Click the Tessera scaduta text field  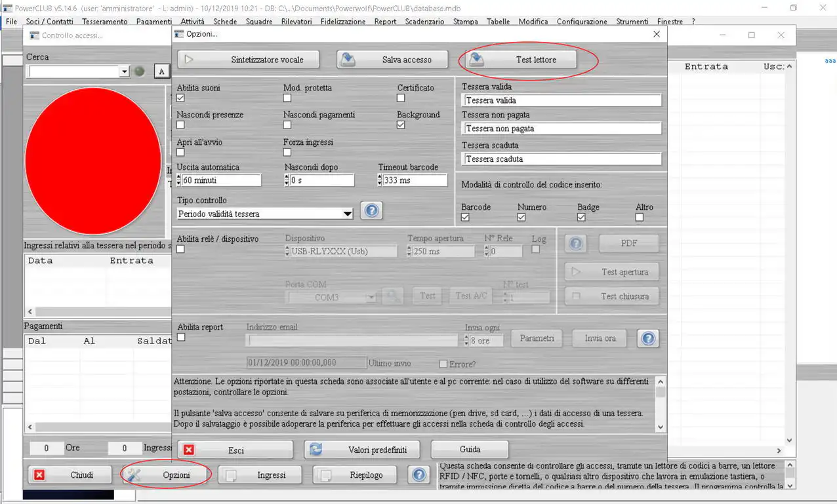tap(562, 159)
